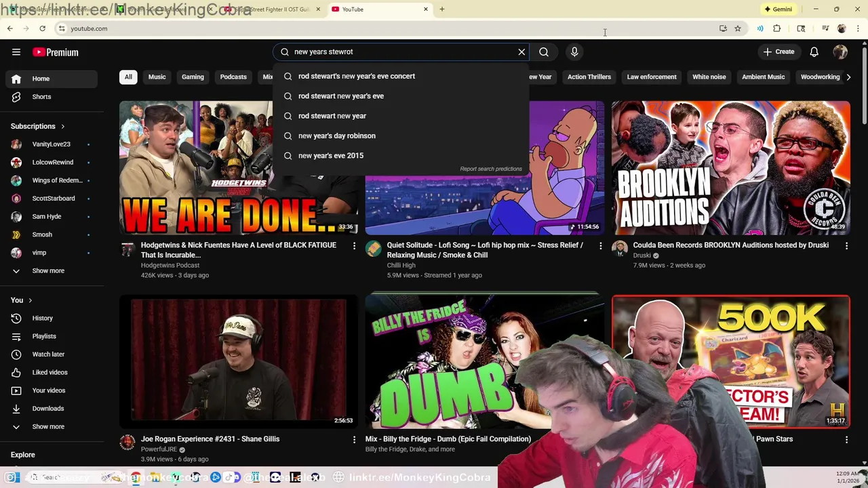Screen dimensions: 868x488
Task: Choose suggestion rod stewart new year
Action: (x=401, y=116)
